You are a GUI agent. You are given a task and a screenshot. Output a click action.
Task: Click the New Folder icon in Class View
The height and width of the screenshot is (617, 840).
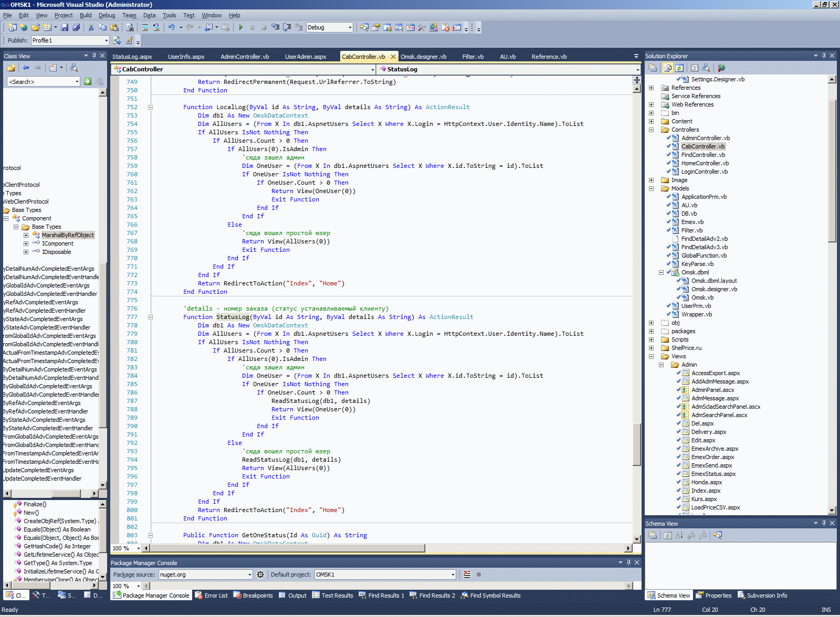10,68
